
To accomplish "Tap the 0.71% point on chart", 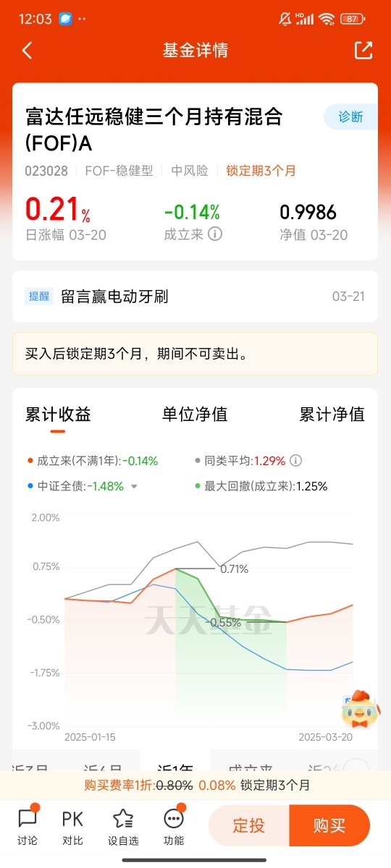I will (234, 569).
